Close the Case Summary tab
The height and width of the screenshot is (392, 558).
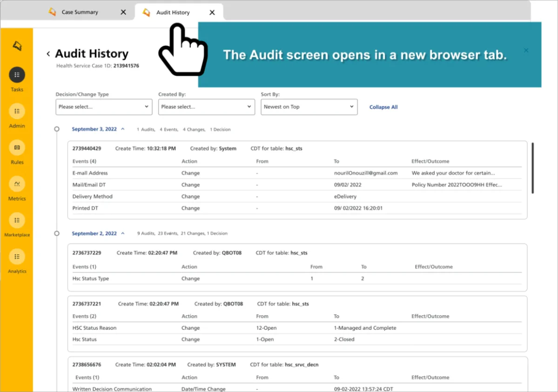click(123, 12)
